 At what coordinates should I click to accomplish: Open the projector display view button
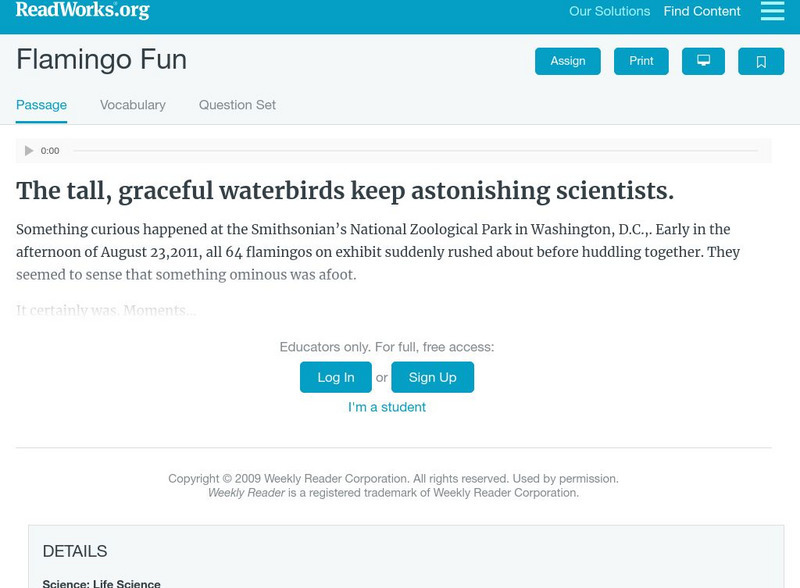703,61
